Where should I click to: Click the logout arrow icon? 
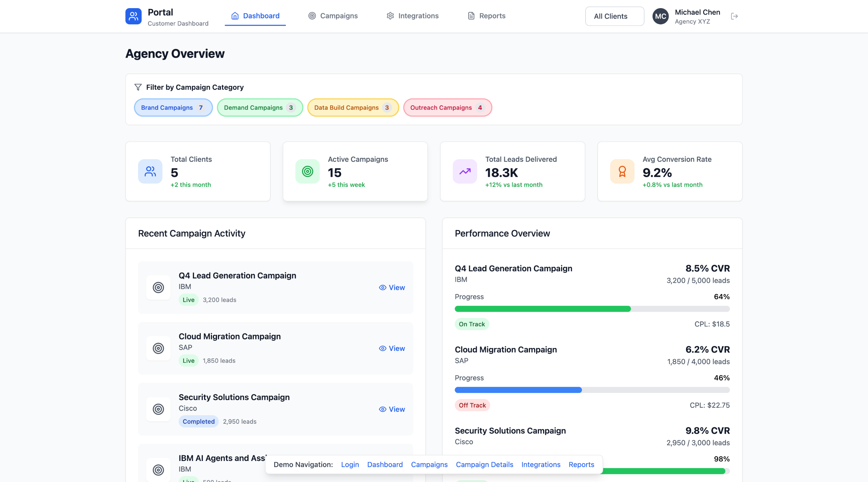tap(734, 16)
